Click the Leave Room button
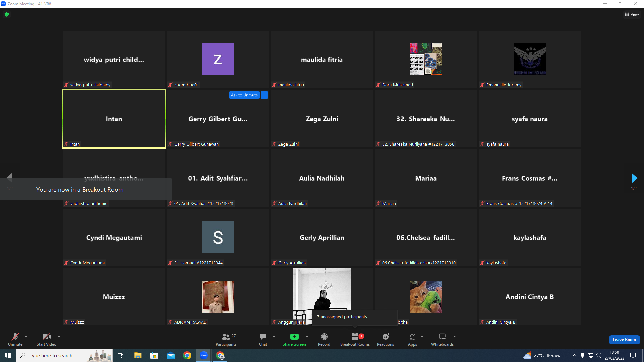This screenshot has width=644, height=362. tap(624, 340)
